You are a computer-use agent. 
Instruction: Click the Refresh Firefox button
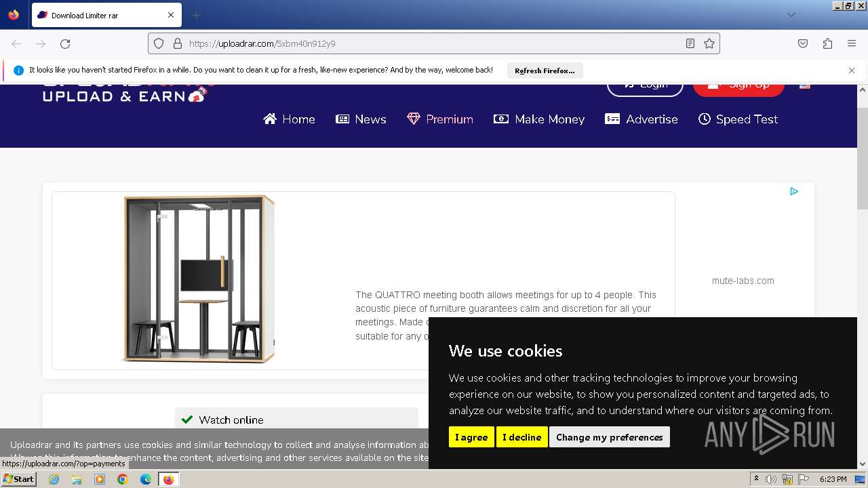(x=545, y=70)
